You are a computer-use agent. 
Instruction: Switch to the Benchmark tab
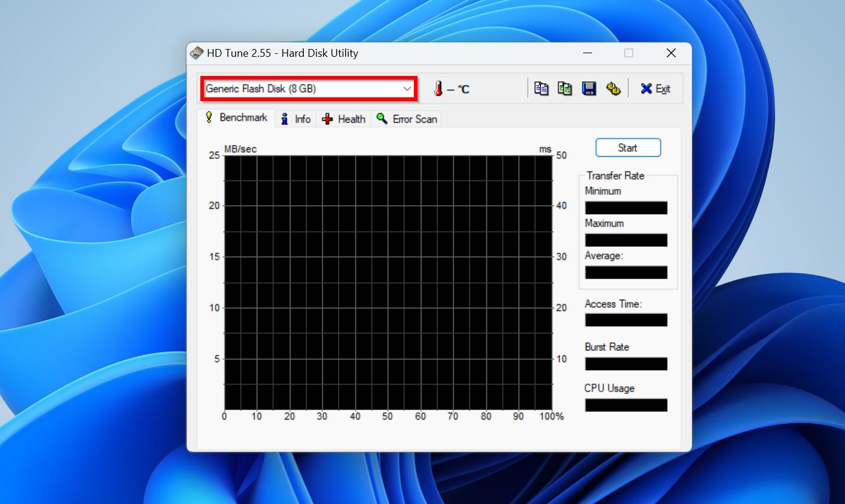[x=237, y=118]
